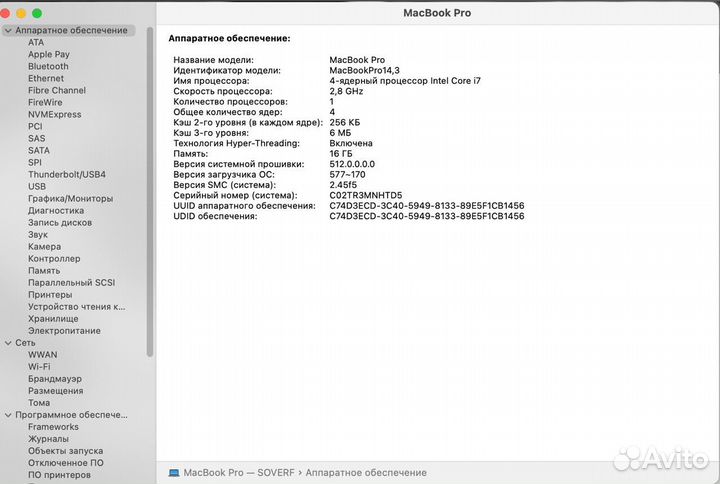Collapse the Программное обеспечение section chevron
The height and width of the screenshot is (484, 720).
click(x=8, y=415)
